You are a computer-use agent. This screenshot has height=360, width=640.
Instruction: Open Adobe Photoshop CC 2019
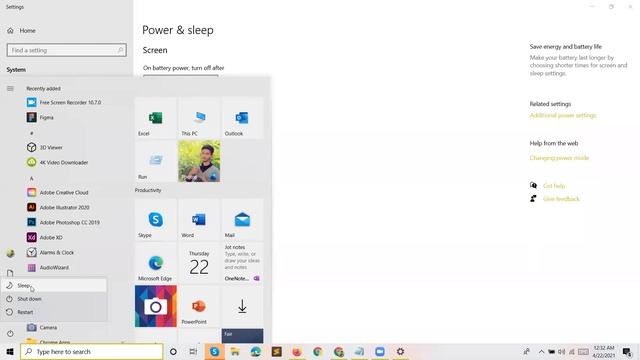coord(63,222)
